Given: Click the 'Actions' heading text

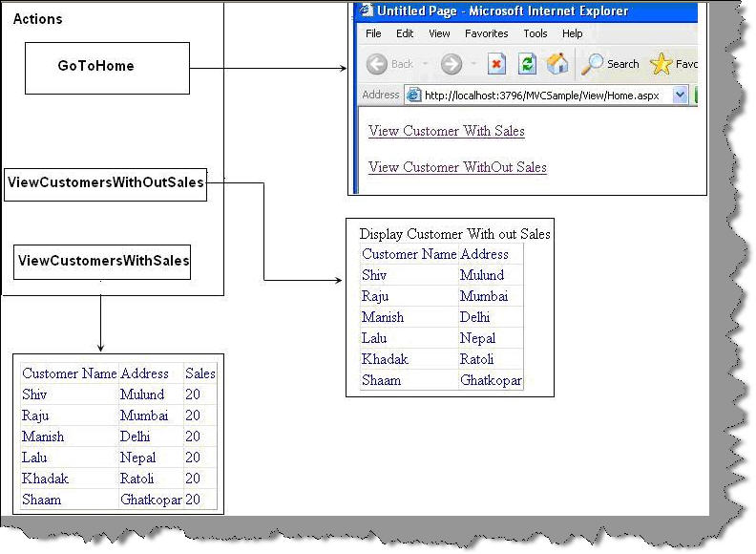Looking at the screenshot, I should tap(37, 19).
